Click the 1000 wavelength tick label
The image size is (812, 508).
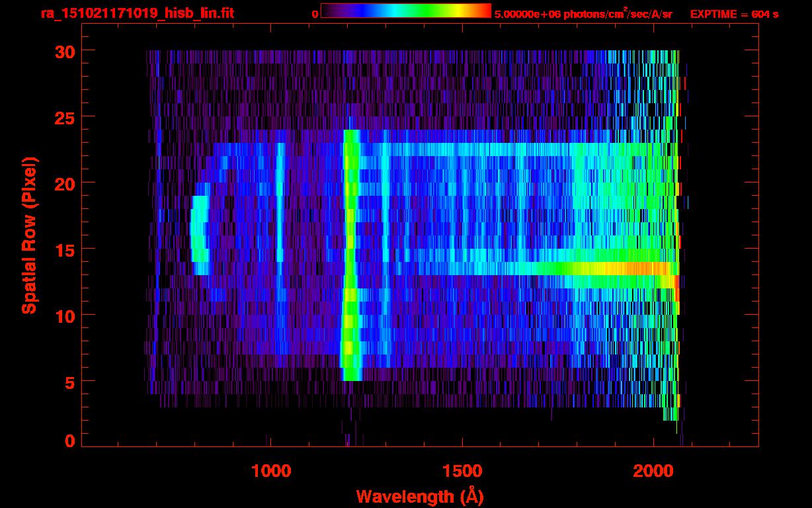pyautogui.click(x=271, y=471)
